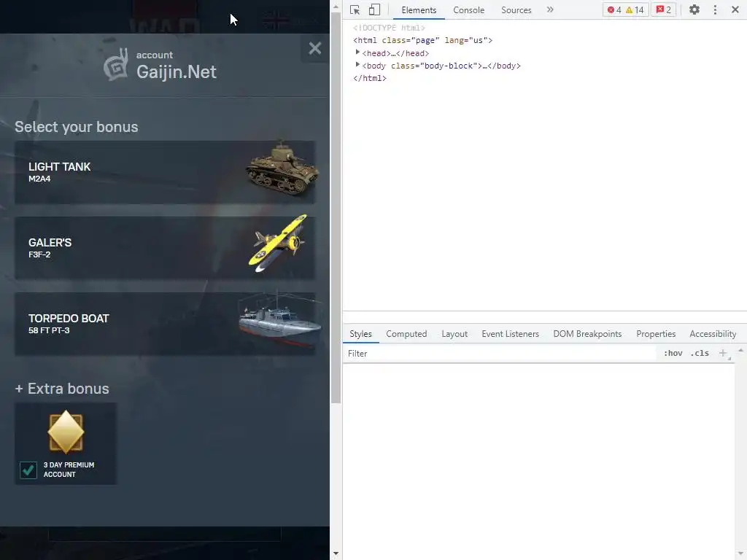Switch to the Elements tab
The image size is (747, 560).
(x=419, y=10)
